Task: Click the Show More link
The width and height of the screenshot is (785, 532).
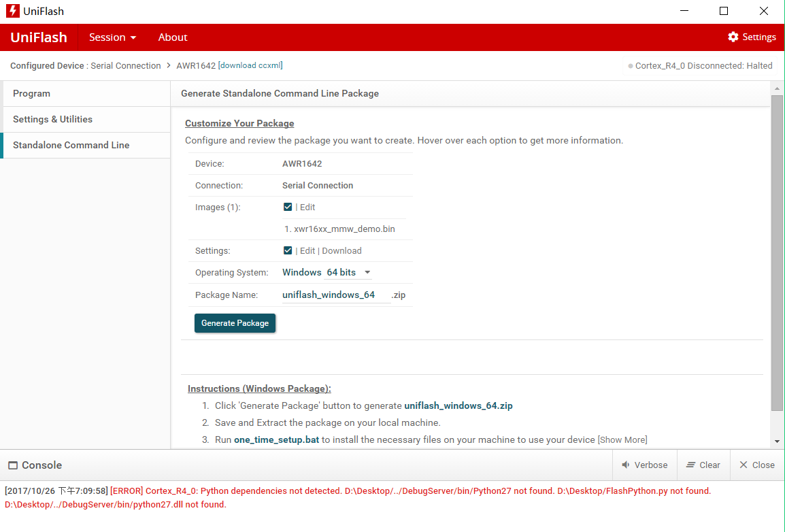Action: tap(622, 439)
